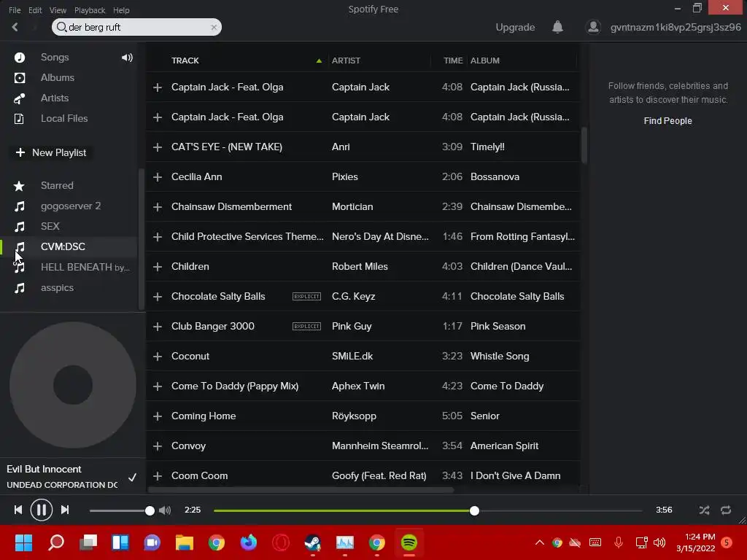Click the now playing album art disc

click(73, 385)
